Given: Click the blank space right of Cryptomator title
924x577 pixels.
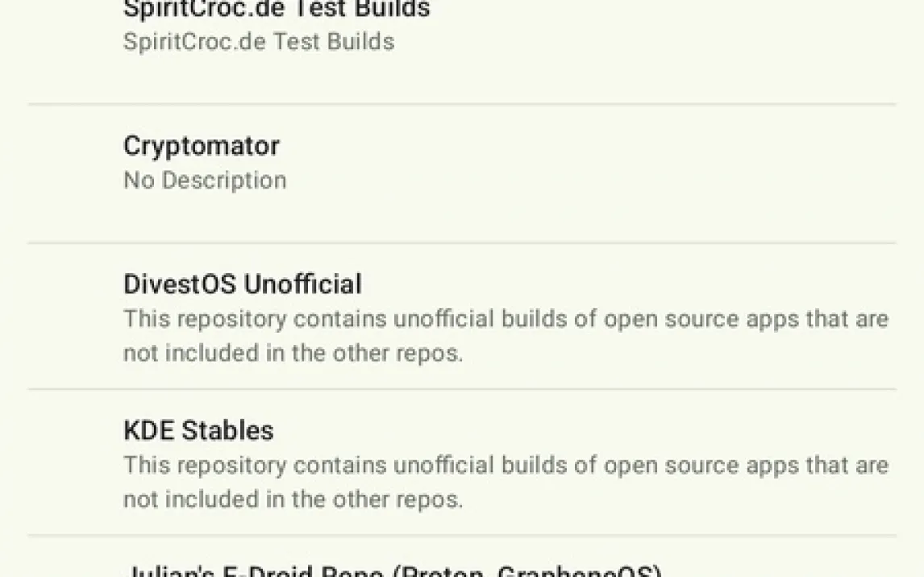Looking at the screenshot, I should (x=564, y=146).
